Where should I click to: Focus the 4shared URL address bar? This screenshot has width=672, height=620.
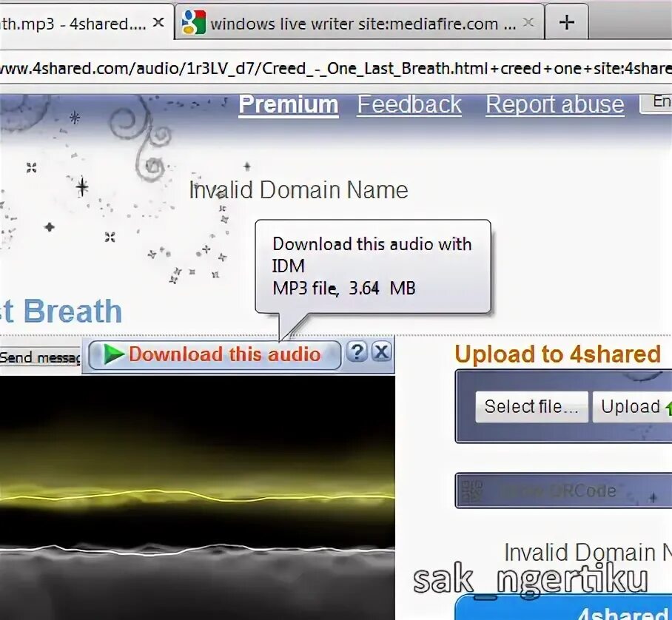336,68
